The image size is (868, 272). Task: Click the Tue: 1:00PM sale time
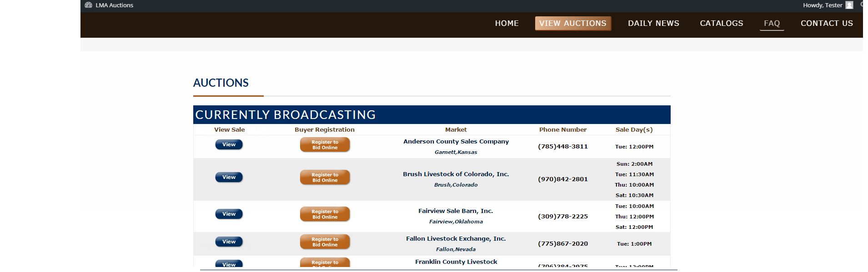point(634,244)
